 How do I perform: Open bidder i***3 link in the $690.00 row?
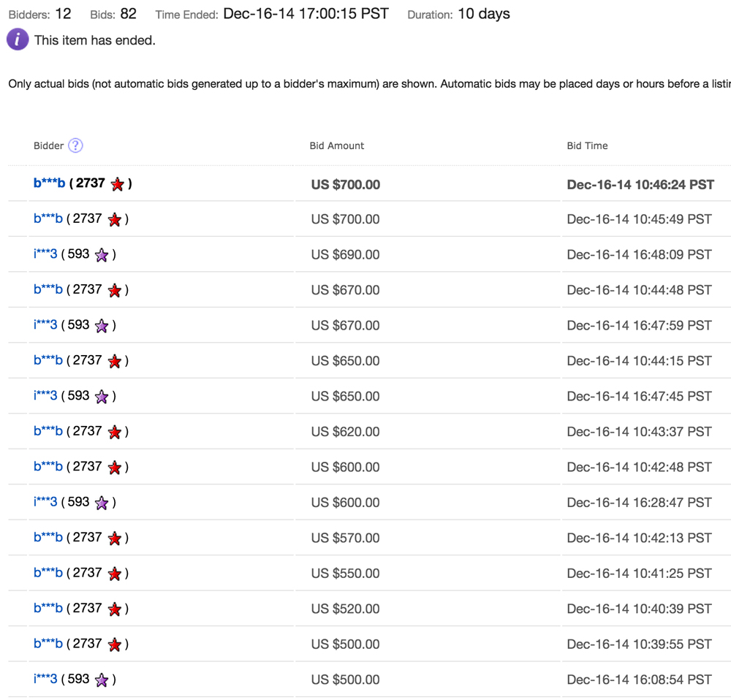click(45, 254)
